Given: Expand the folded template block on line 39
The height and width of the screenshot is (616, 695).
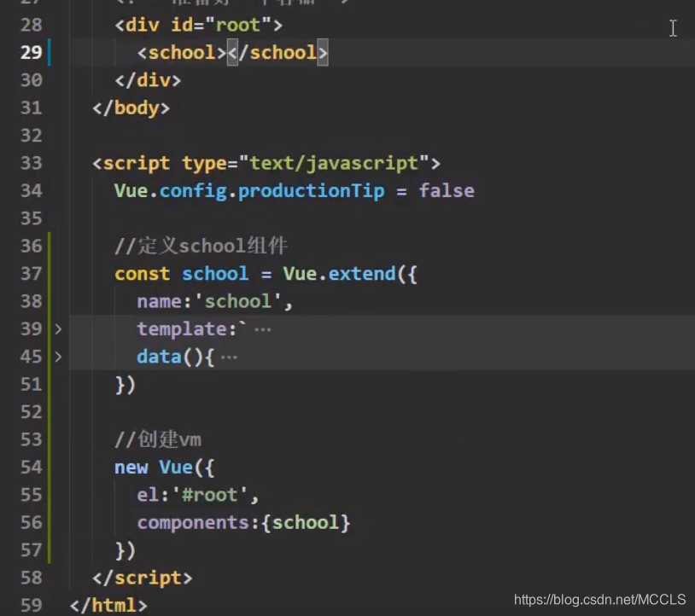Looking at the screenshot, I should click(58, 329).
